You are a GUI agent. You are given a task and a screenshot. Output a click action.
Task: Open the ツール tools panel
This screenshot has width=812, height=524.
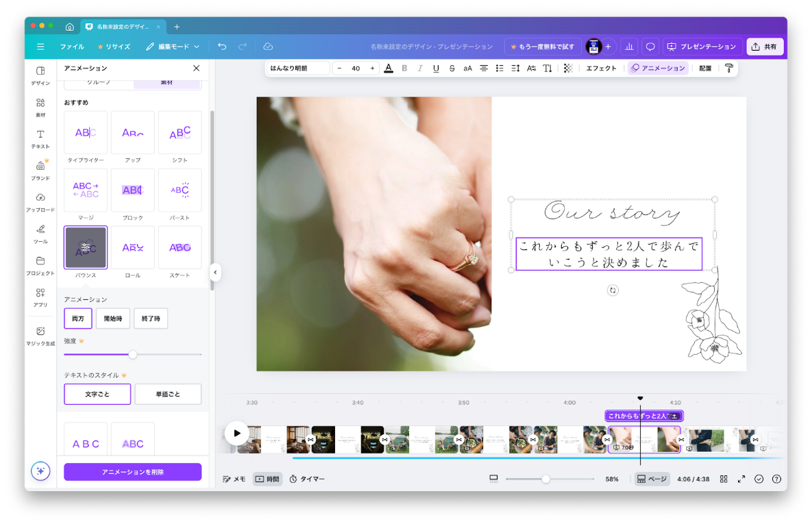[40, 234]
